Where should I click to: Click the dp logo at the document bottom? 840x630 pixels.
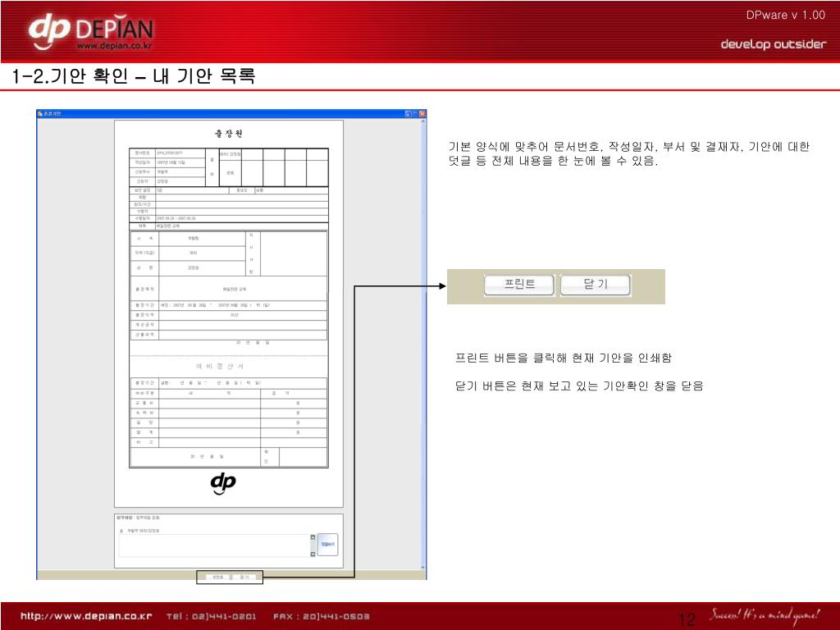coord(223,483)
